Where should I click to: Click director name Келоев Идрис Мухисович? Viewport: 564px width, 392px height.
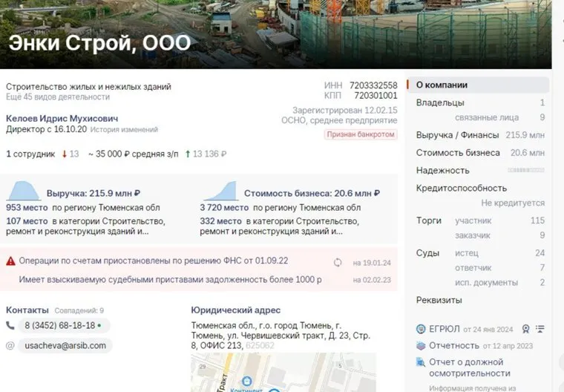62,118
